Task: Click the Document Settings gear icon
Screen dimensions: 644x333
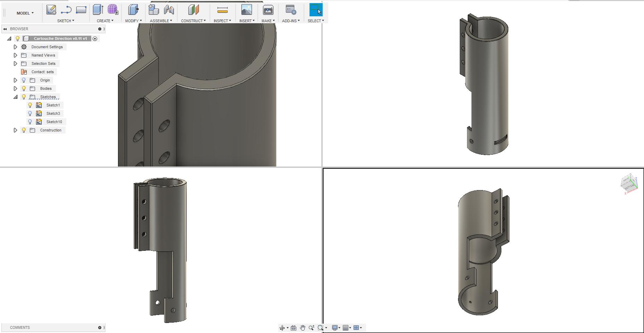Action: (x=24, y=47)
